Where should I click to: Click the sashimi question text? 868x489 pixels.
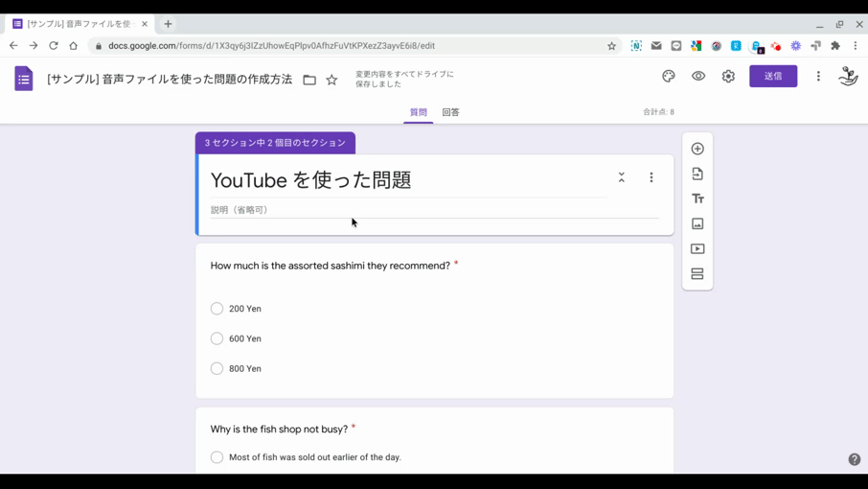point(330,266)
